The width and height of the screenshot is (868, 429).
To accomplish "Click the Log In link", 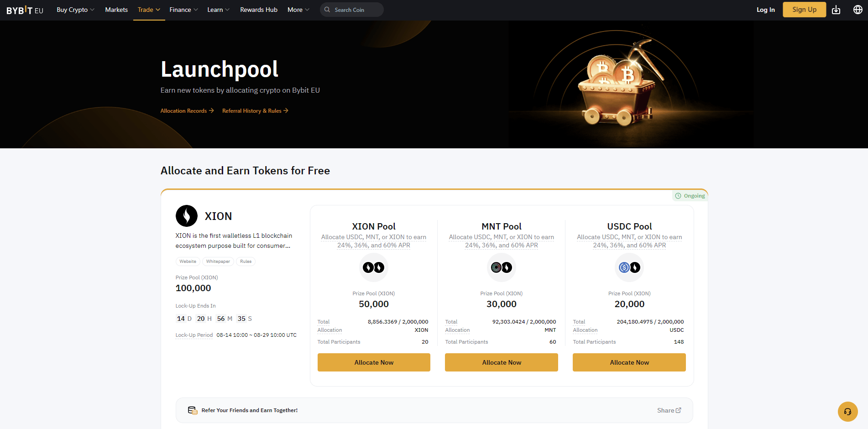I will [766, 10].
